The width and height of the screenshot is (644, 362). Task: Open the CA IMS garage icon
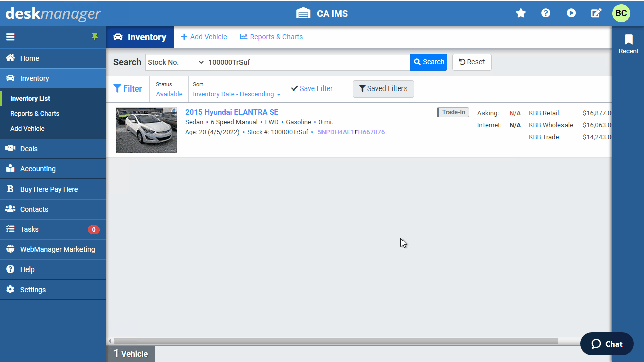pyautogui.click(x=303, y=13)
